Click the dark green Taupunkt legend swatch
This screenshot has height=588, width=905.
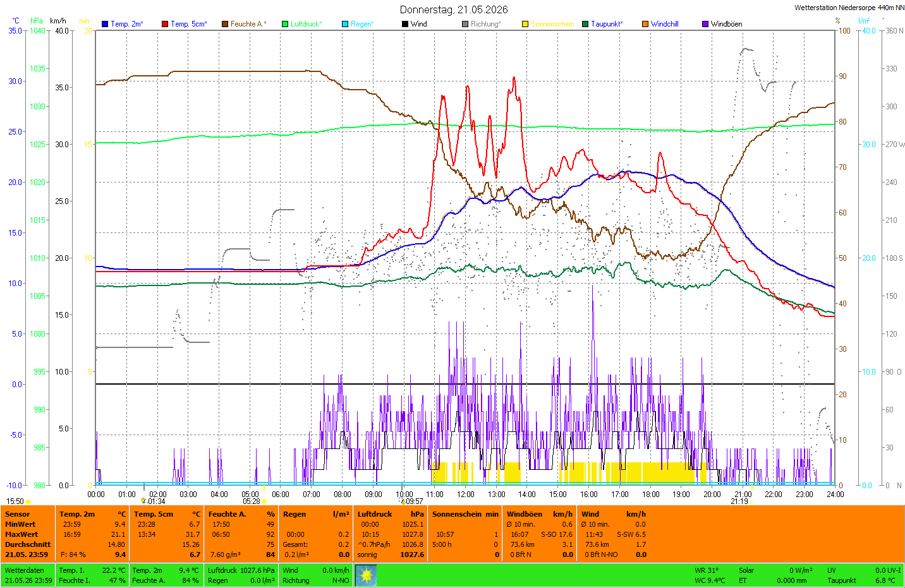[585, 24]
